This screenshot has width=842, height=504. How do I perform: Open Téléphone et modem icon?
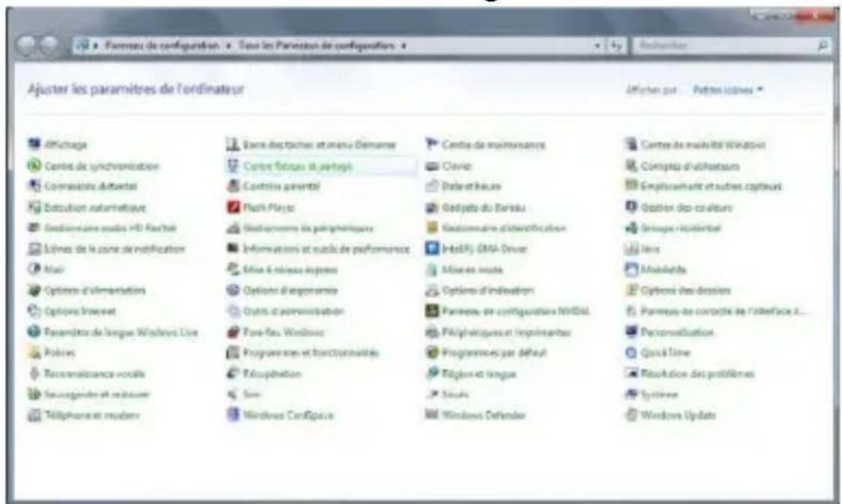point(34,415)
